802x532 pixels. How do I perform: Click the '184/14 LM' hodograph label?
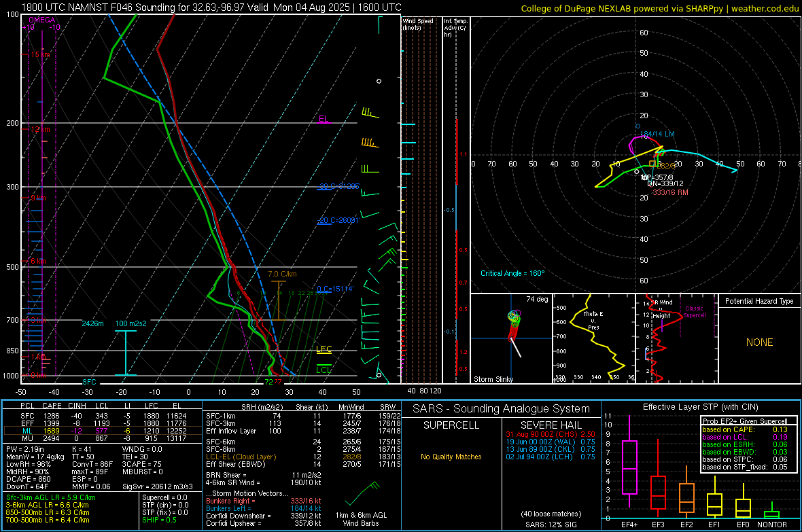tap(658, 134)
